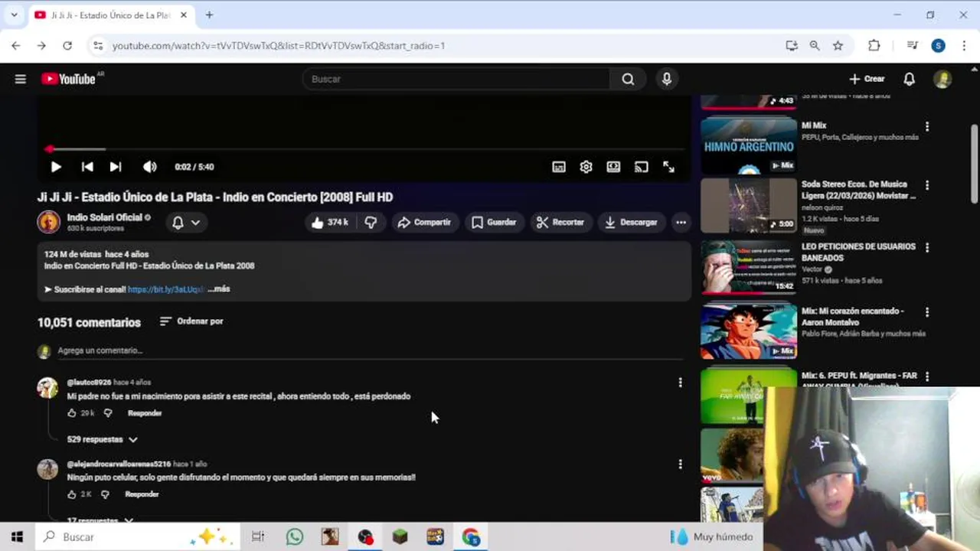The height and width of the screenshot is (551, 980).
Task: Start voice search with microphone icon
Action: (x=667, y=79)
